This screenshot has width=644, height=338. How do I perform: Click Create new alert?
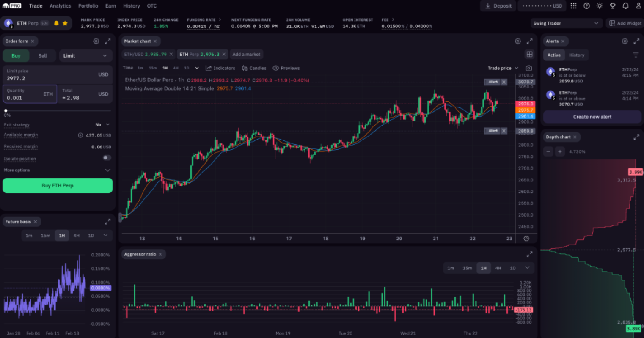(x=592, y=117)
